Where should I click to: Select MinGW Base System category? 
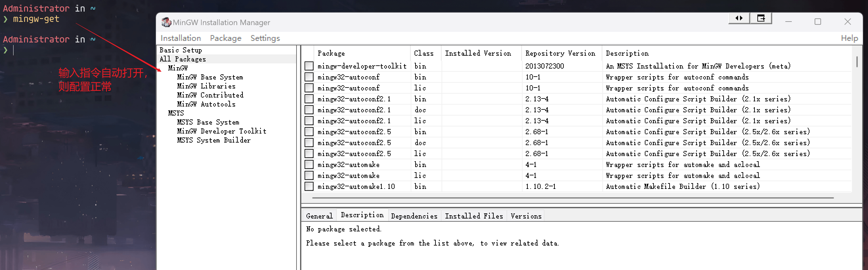(x=210, y=77)
